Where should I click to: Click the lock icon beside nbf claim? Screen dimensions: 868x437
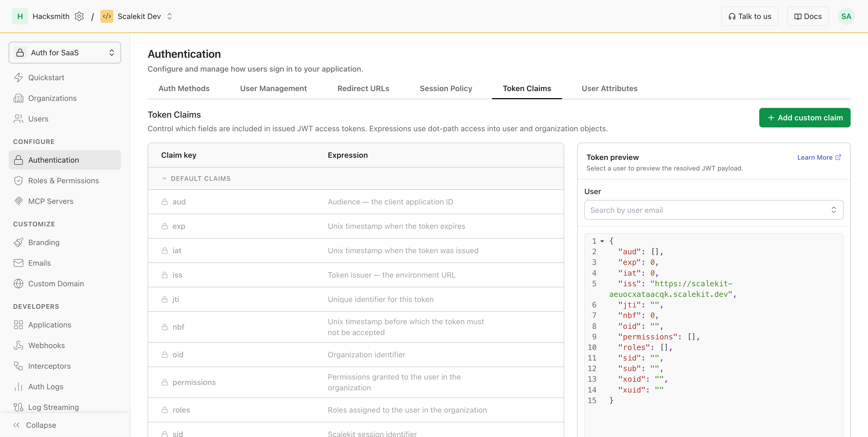(x=164, y=327)
